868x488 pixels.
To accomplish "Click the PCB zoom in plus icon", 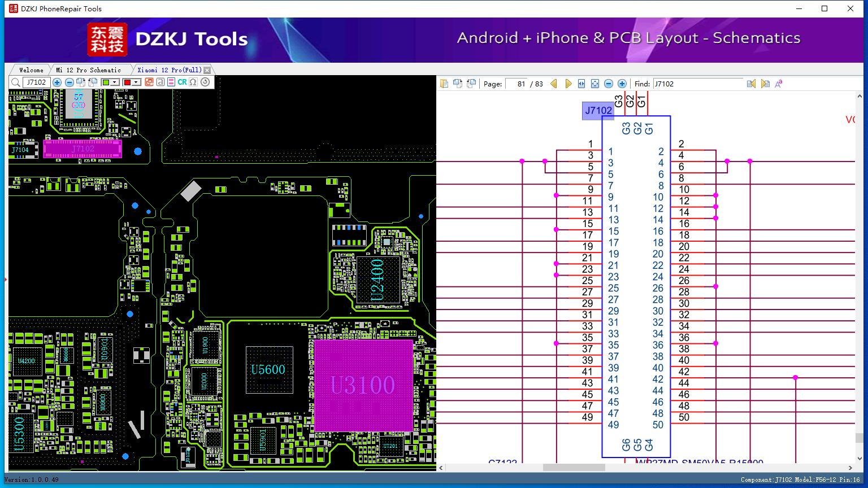I will coord(57,82).
